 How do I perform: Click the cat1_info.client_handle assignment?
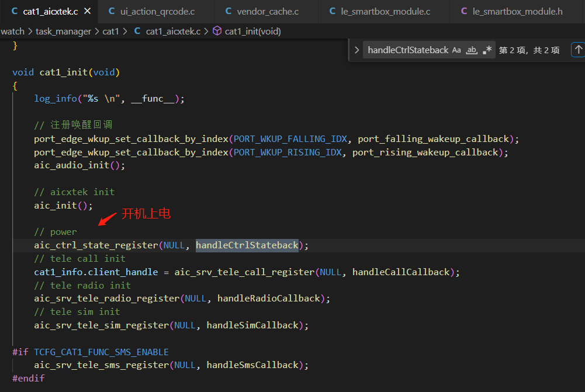96,272
